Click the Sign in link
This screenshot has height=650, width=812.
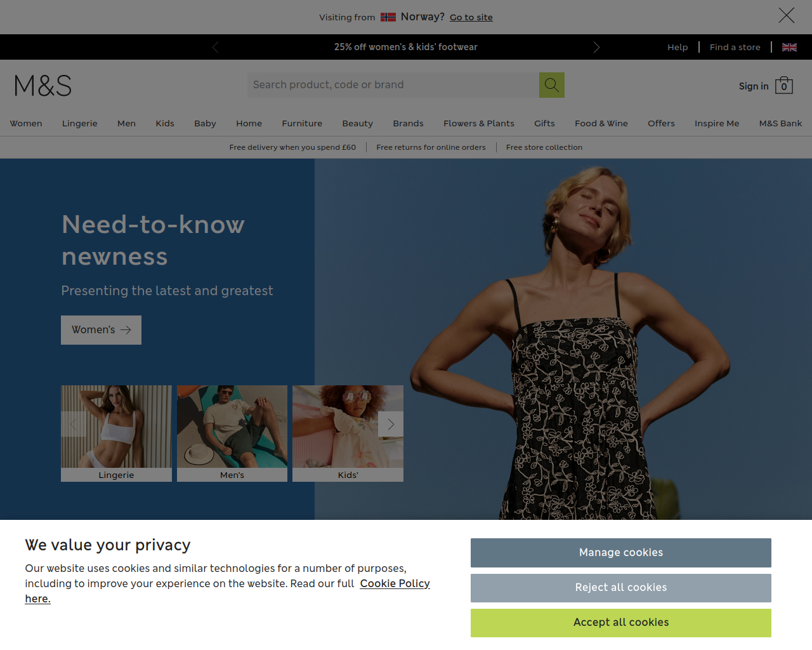pos(754,86)
